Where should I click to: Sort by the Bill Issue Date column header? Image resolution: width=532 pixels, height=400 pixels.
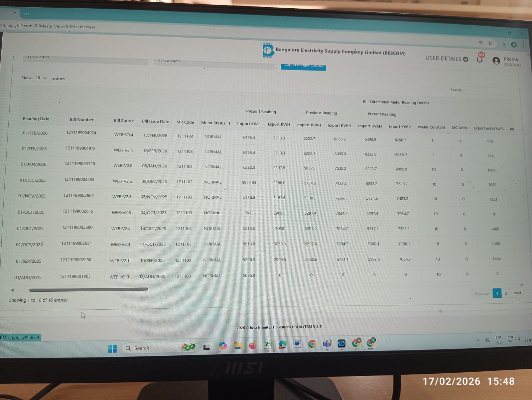(155, 121)
